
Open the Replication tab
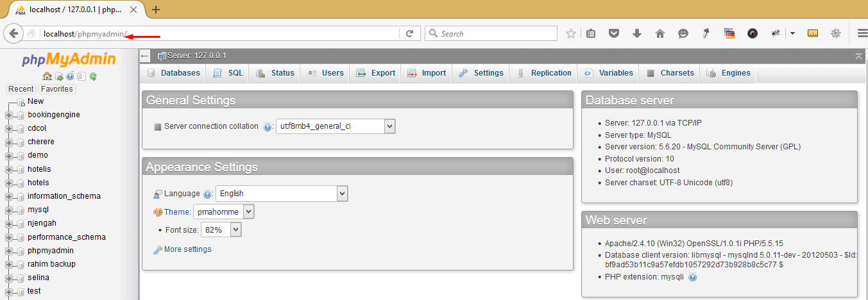click(543, 73)
